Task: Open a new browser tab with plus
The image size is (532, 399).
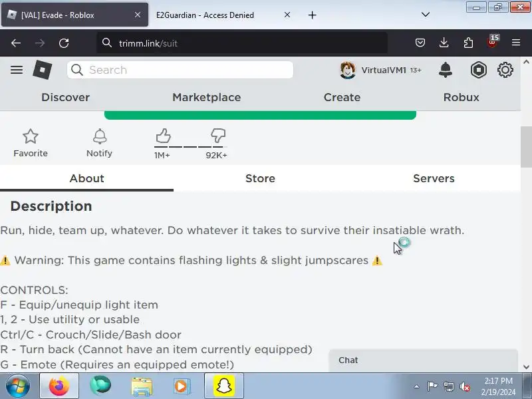Action: tap(313, 15)
